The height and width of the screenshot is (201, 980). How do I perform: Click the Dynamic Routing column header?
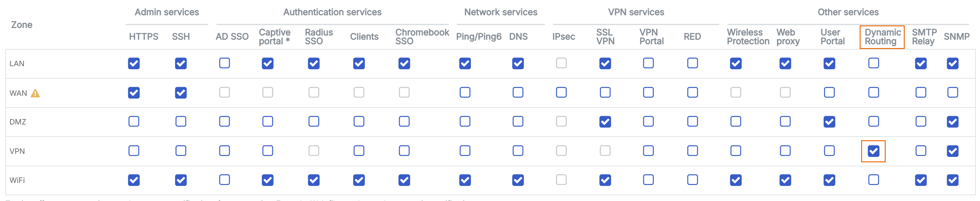coord(882,37)
